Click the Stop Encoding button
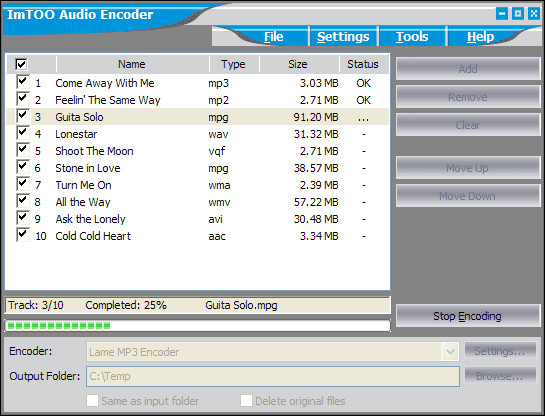 click(468, 316)
